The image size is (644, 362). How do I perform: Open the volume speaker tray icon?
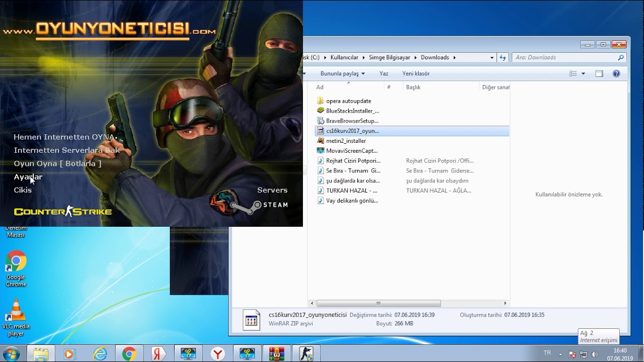click(595, 354)
